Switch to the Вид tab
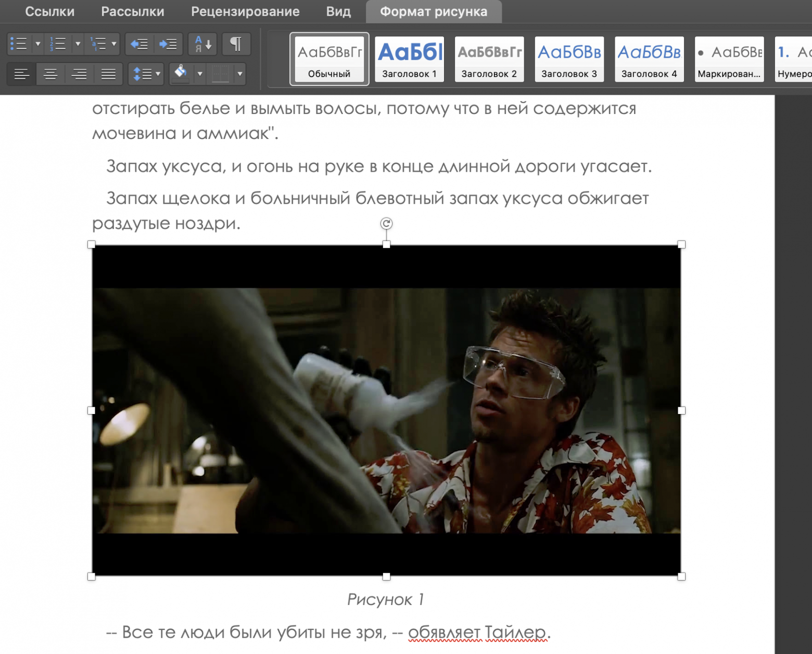Image resolution: width=812 pixels, height=654 pixels. point(338,11)
